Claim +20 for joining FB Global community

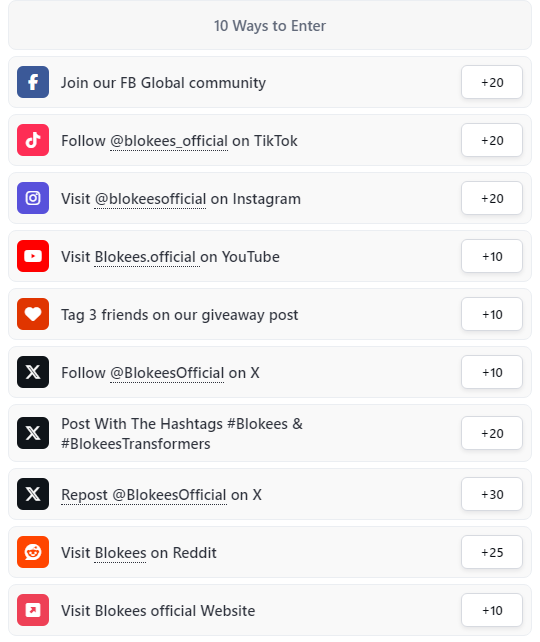492,82
